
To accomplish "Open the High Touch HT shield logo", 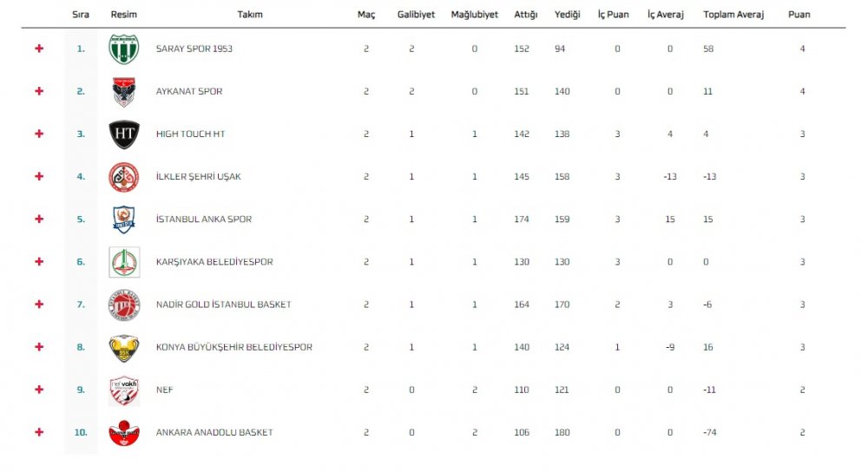I will click(x=124, y=134).
